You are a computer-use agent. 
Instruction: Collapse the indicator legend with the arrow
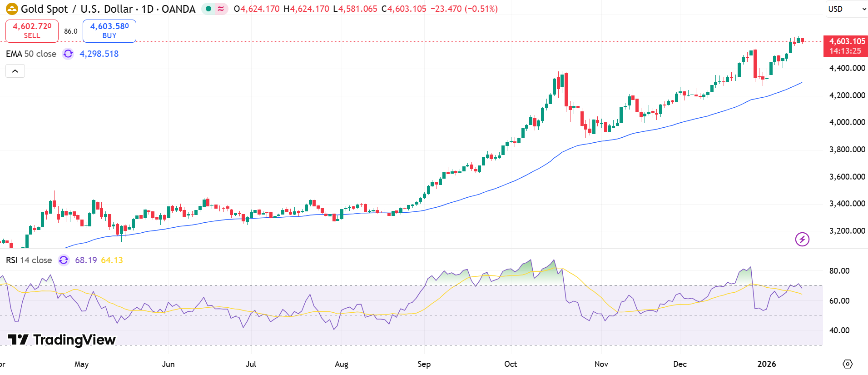coord(15,71)
